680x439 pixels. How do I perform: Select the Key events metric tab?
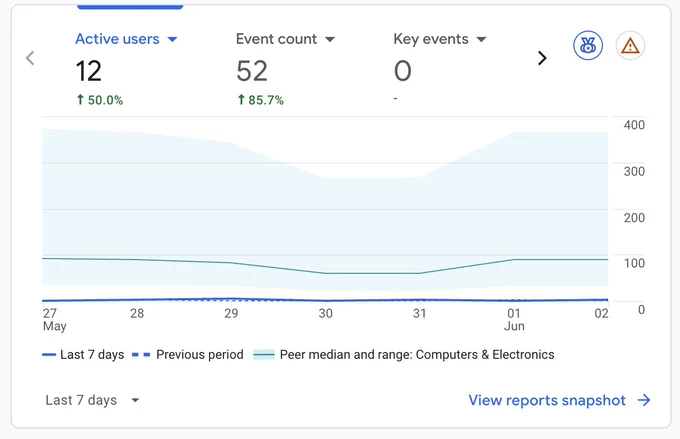tap(440, 69)
